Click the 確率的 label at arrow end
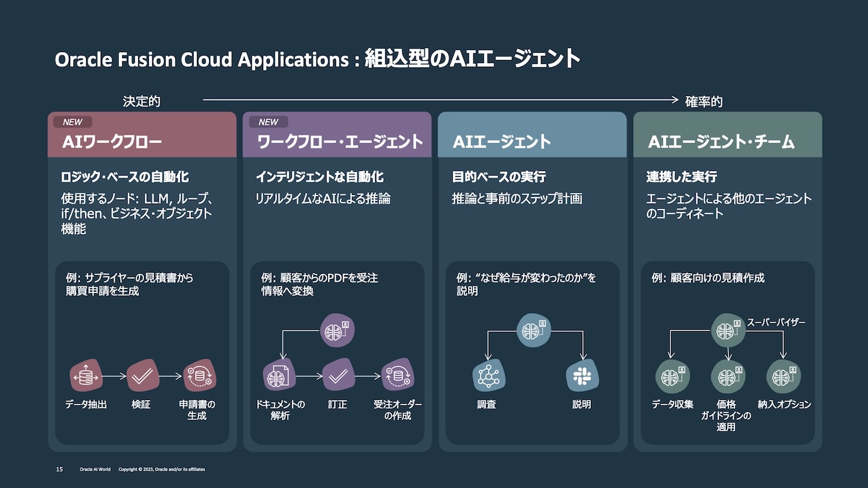Viewport: 868px width, 488px height. pos(704,101)
